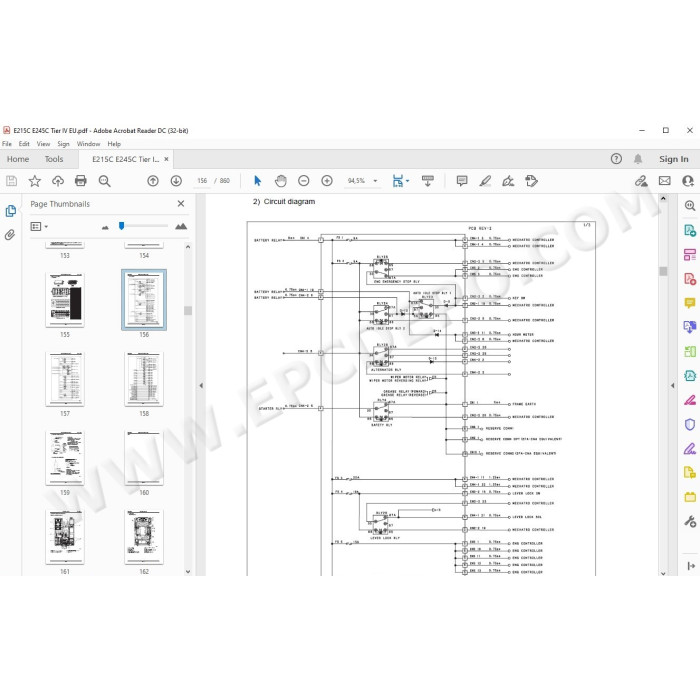Open the draw/sign pen tool

pyautogui.click(x=508, y=181)
